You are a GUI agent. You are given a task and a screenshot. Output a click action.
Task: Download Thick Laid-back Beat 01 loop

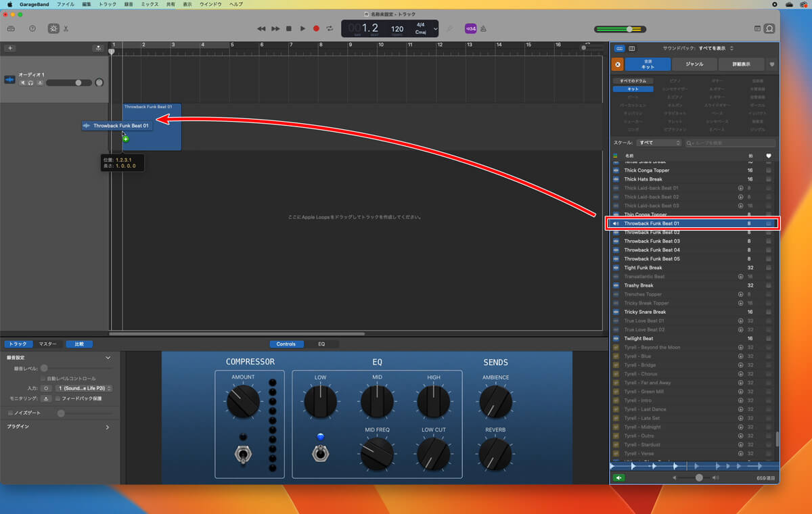[740, 188]
